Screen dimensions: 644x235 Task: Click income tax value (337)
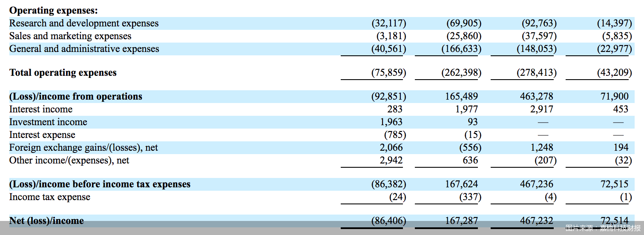[x=470, y=197]
